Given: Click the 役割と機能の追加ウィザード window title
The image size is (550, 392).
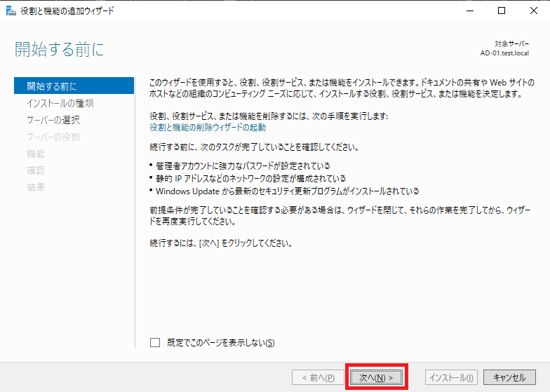Looking at the screenshot, I should (67, 11).
